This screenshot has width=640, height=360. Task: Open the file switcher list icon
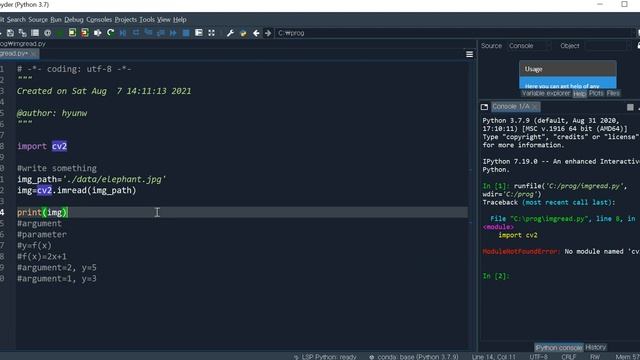35,33
